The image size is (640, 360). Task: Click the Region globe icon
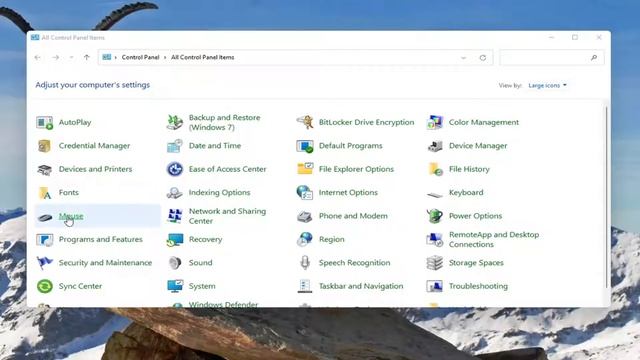(x=304, y=240)
